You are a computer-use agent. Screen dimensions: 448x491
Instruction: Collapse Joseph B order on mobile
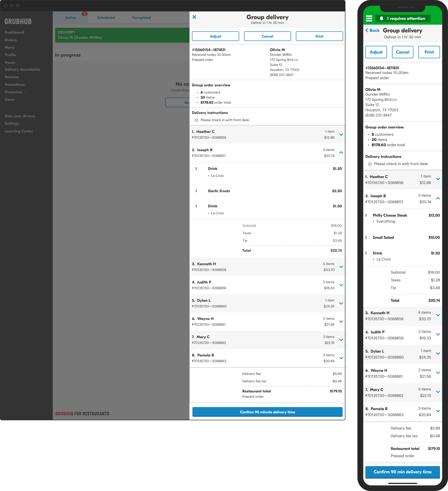coord(438,198)
